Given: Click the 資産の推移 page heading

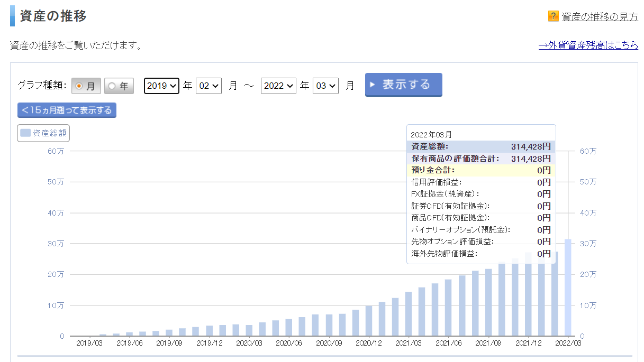Looking at the screenshot, I should (53, 16).
